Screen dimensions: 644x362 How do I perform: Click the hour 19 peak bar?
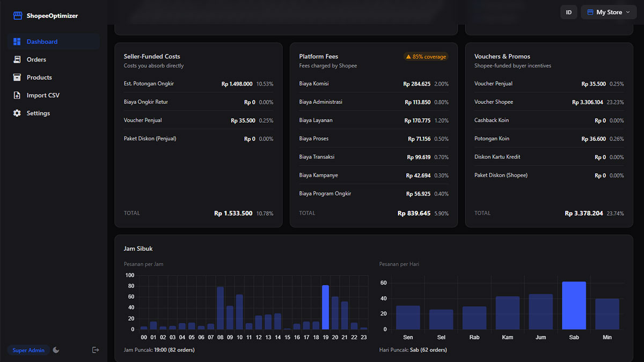coord(325,307)
